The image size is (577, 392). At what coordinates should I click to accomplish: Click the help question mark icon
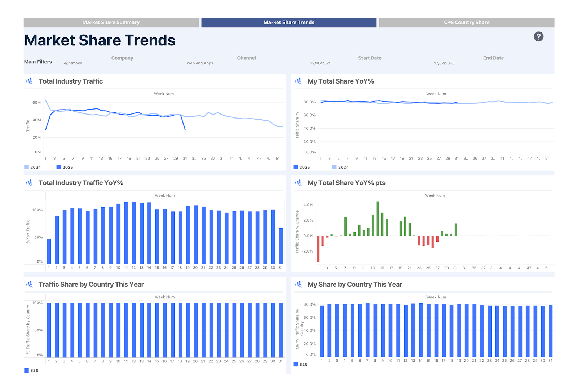pyautogui.click(x=538, y=37)
